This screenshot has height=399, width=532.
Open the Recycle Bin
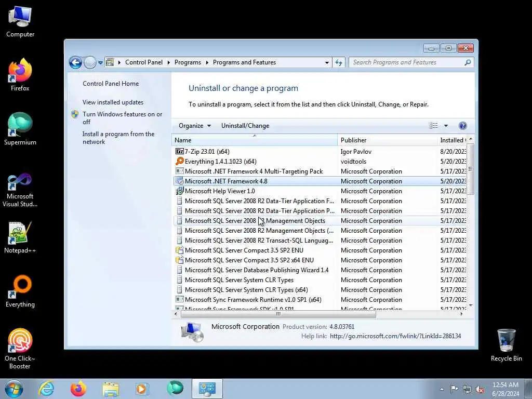click(506, 345)
